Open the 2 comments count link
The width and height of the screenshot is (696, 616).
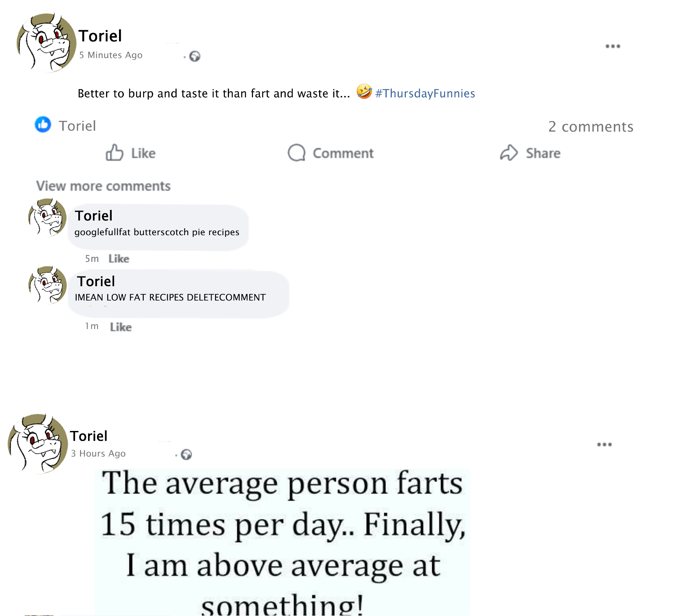(591, 127)
